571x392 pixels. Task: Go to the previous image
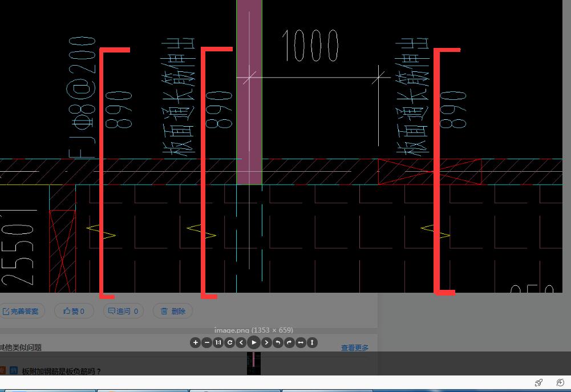241,342
